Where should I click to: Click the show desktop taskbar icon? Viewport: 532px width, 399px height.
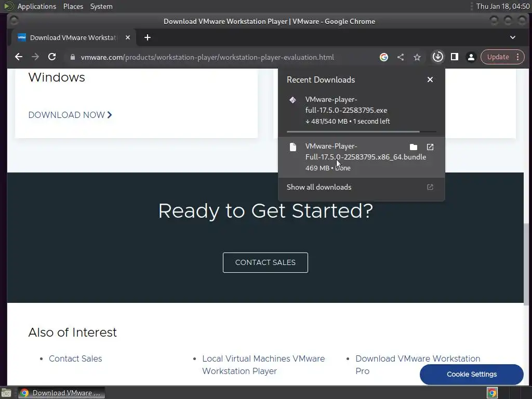pos(6,393)
